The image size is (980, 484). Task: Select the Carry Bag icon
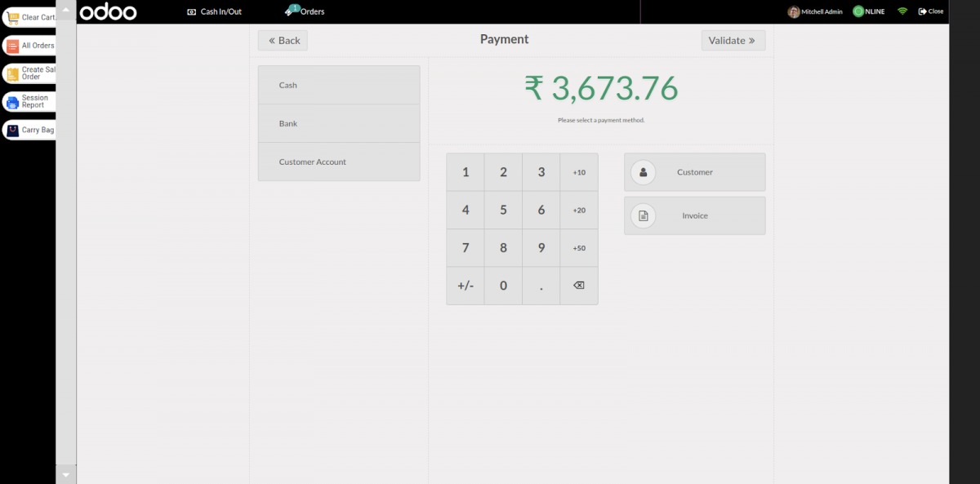pyautogui.click(x=12, y=130)
